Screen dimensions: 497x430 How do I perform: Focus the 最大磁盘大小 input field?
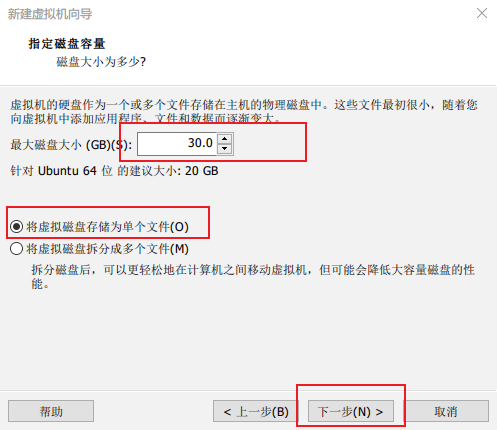(x=177, y=144)
